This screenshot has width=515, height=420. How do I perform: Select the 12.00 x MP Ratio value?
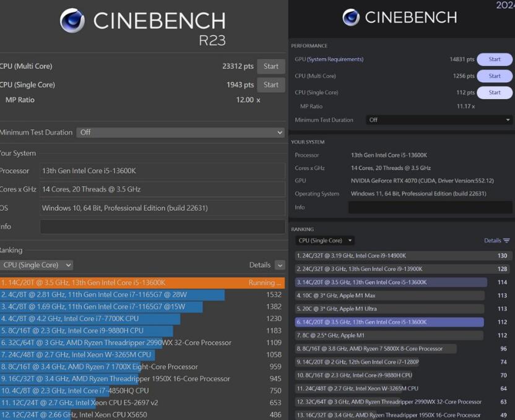tap(248, 100)
